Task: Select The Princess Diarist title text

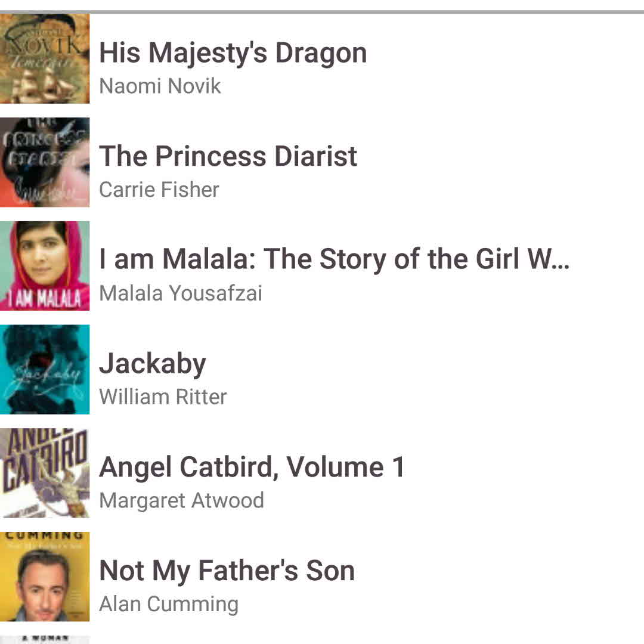Action: 228,156
